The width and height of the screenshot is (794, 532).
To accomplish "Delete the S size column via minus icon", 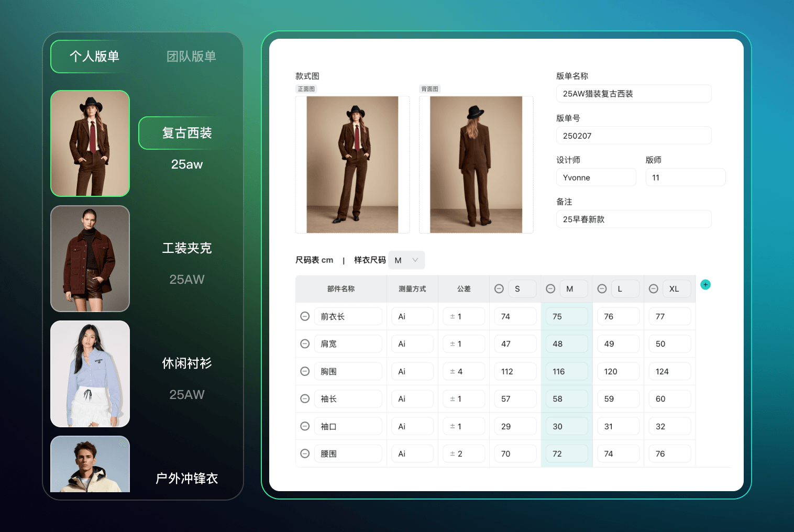I will tap(499, 289).
